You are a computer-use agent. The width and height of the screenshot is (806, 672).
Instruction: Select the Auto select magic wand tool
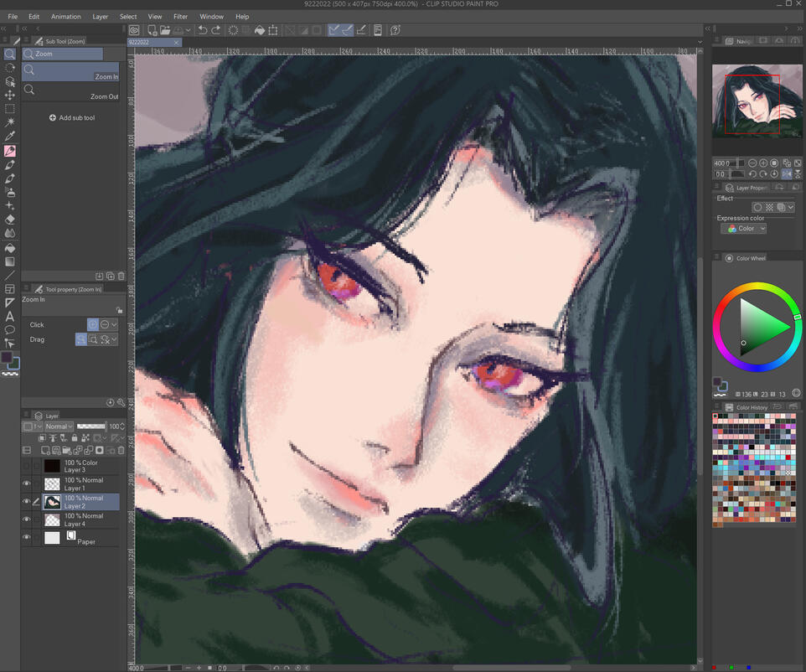tap(10, 122)
